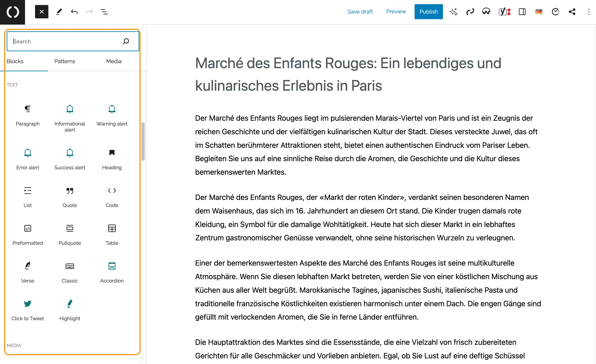The width and height of the screenshot is (596, 364).
Task: Click the site logo in top-left corner
Action: pos(13,12)
